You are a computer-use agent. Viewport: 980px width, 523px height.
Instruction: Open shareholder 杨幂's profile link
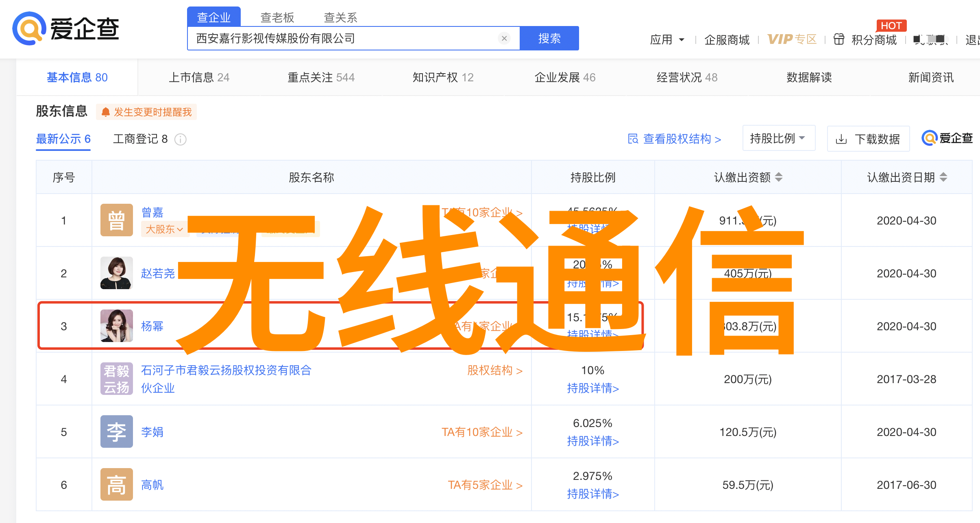click(152, 326)
